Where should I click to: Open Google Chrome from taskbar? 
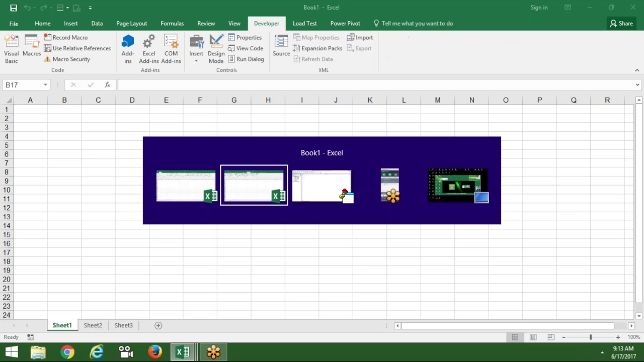pyautogui.click(x=67, y=352)
